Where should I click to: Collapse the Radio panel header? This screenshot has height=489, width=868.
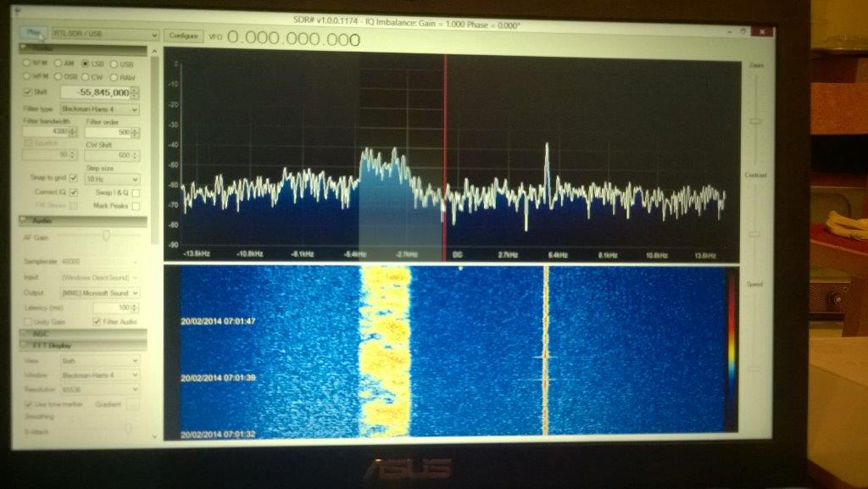83,49
